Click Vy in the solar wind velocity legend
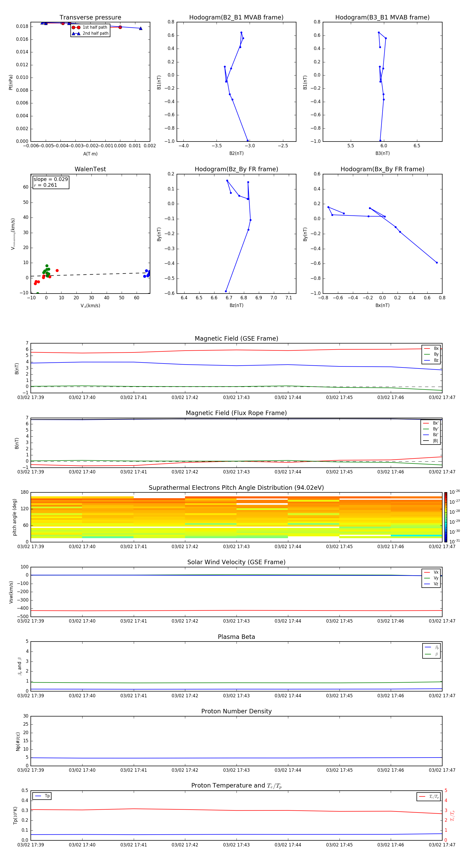This screenshot has height=868, width=473. pos(431,578)
